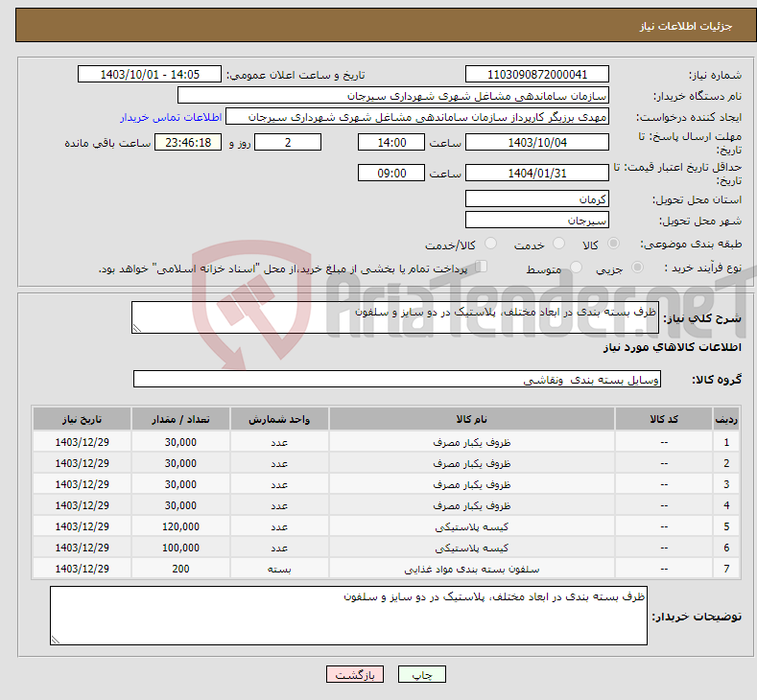The width and height of the screenshot is (757, 700).
Task: Click the توضیحات خریدار textarea
Action: pos(348,616)
